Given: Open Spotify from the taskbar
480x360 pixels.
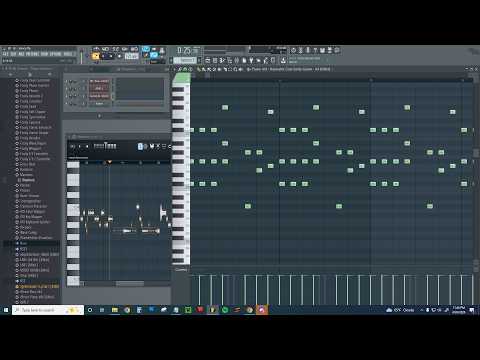Looking at the screenshot, I should coord(225,310).
